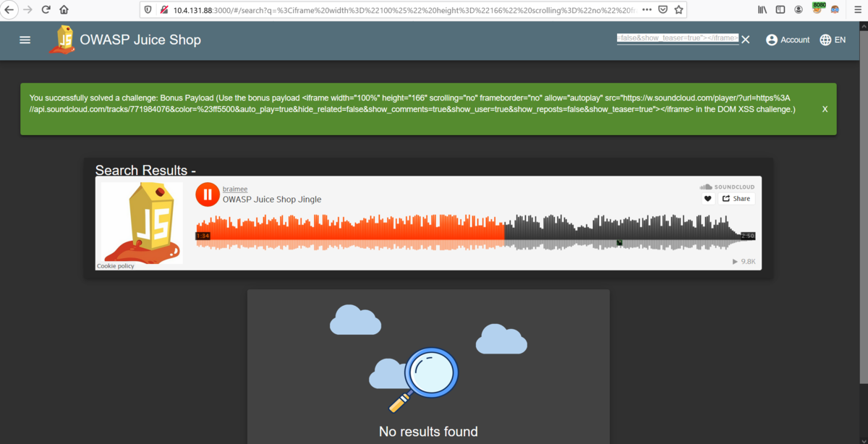Bookmark this page with the star
Screen dimensions: 868x444
(678, 10)
